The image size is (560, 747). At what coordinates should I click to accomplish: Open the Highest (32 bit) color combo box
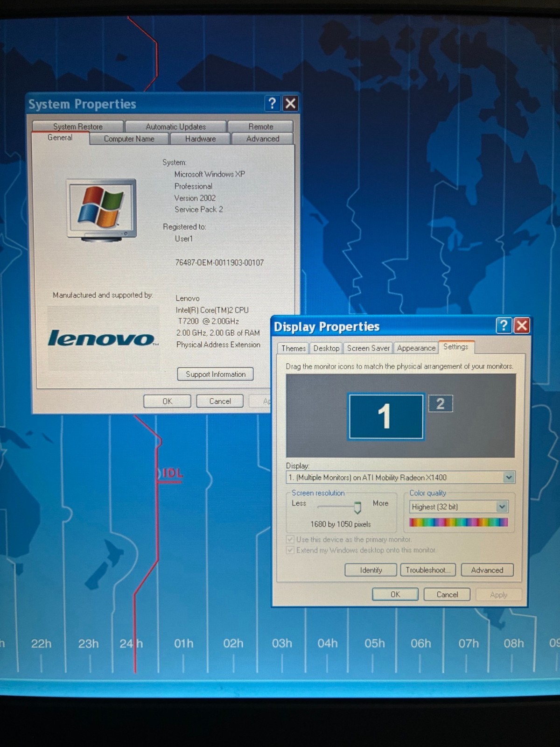click(459, 507)
